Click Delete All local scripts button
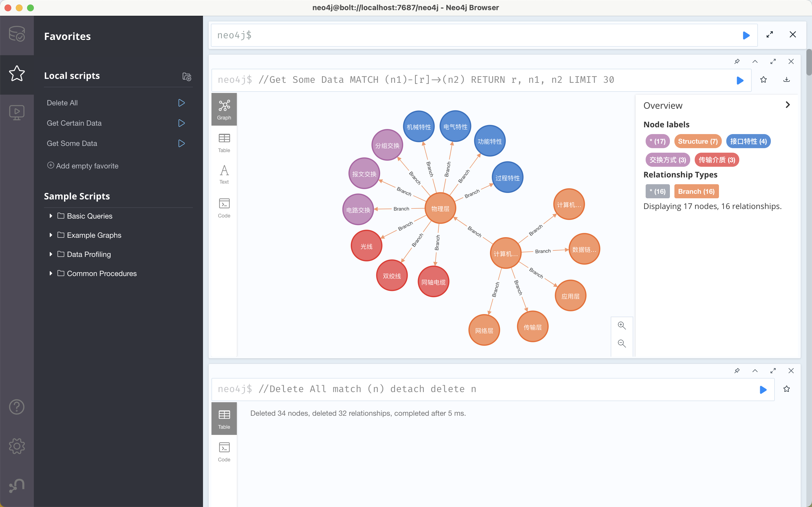812x507 pixels. pyautogui.click(x=182, y=102)
